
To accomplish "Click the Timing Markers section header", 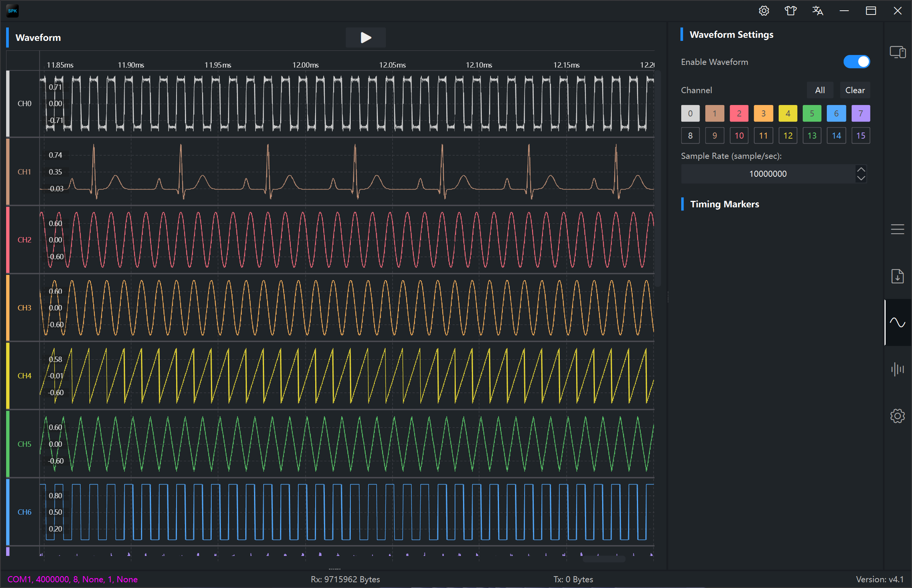I will tap(724, 204).
